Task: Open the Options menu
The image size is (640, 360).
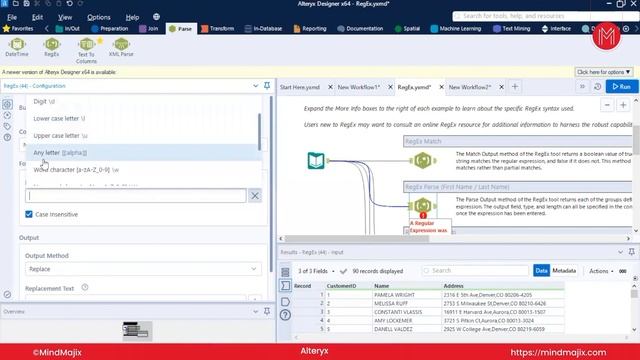Action: tap(98, 17)
